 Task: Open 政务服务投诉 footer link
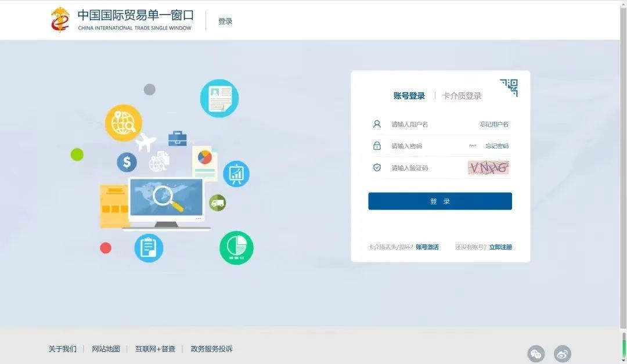coord(211,349)
